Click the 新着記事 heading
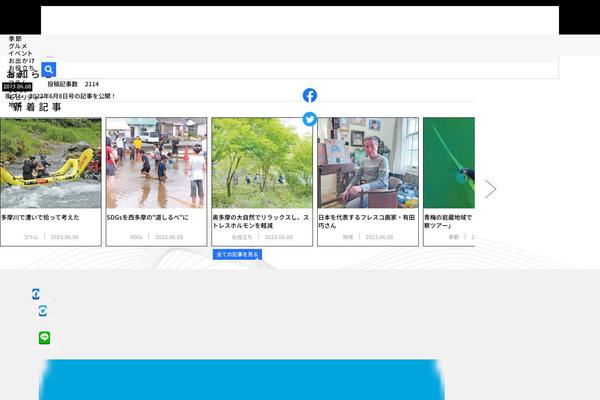Screen dimensions: 600x400 (37, 107)
